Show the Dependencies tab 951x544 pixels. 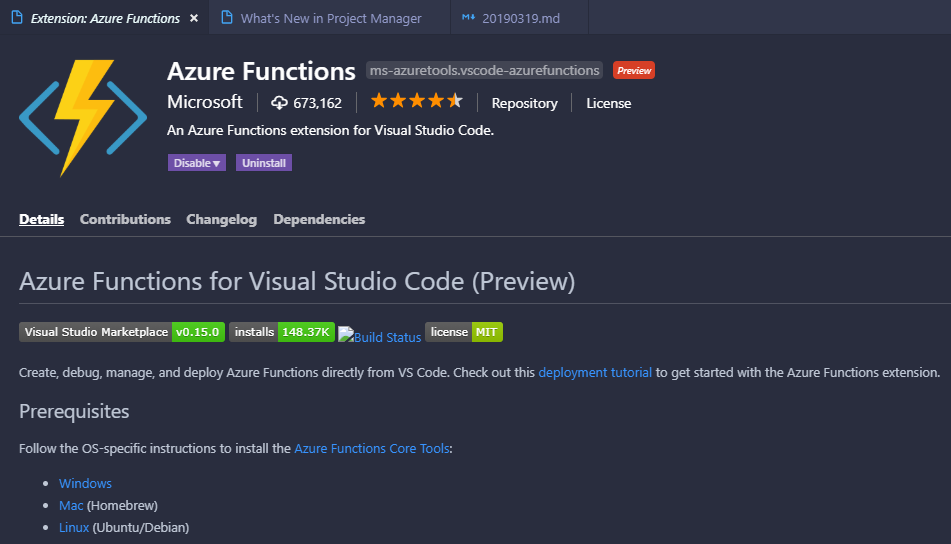319,219
